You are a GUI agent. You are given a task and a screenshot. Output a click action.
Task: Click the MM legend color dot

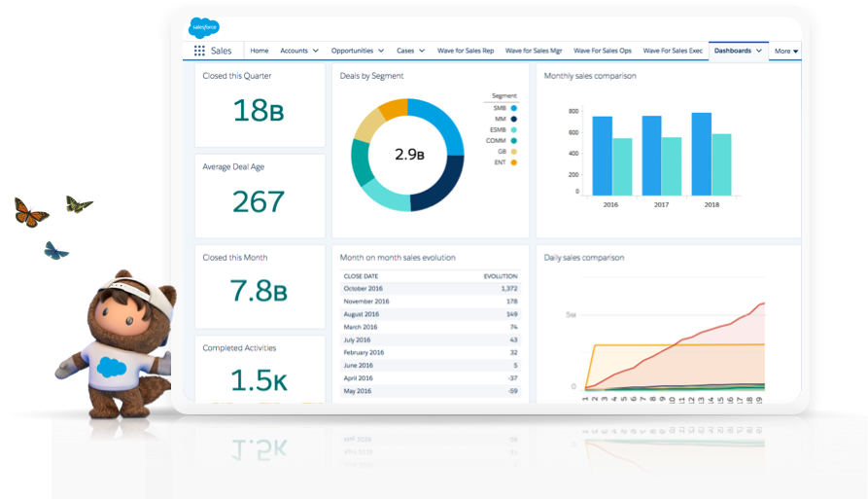[x=514, y=119]
